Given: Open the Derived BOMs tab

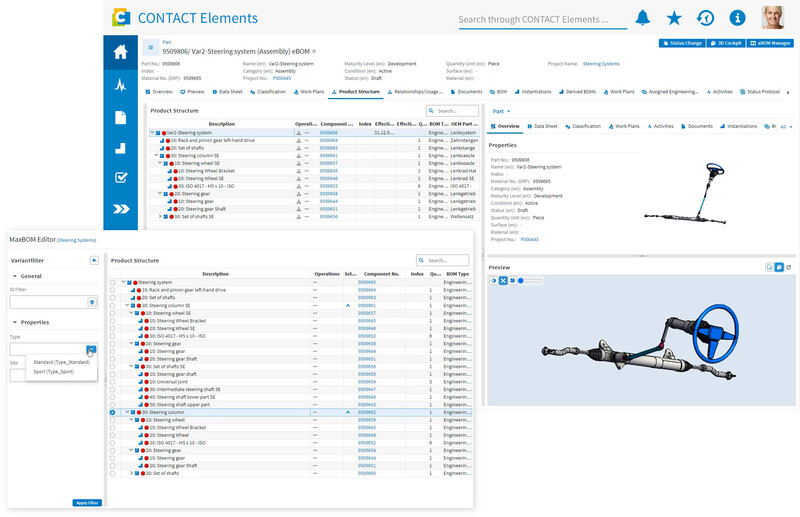Looking at the screenshot, I should pyautogui.click(x=577, y=92).
